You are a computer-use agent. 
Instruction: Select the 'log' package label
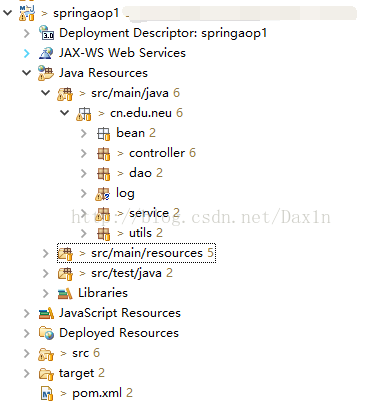click(125, 194)
